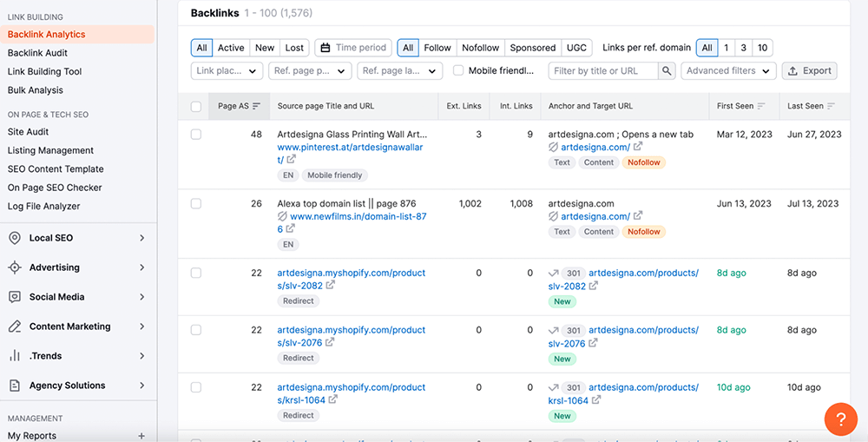This screenshot has height=442, width=868.
Task: Select the New backlinks tab
Action: [x=265, y=48]
